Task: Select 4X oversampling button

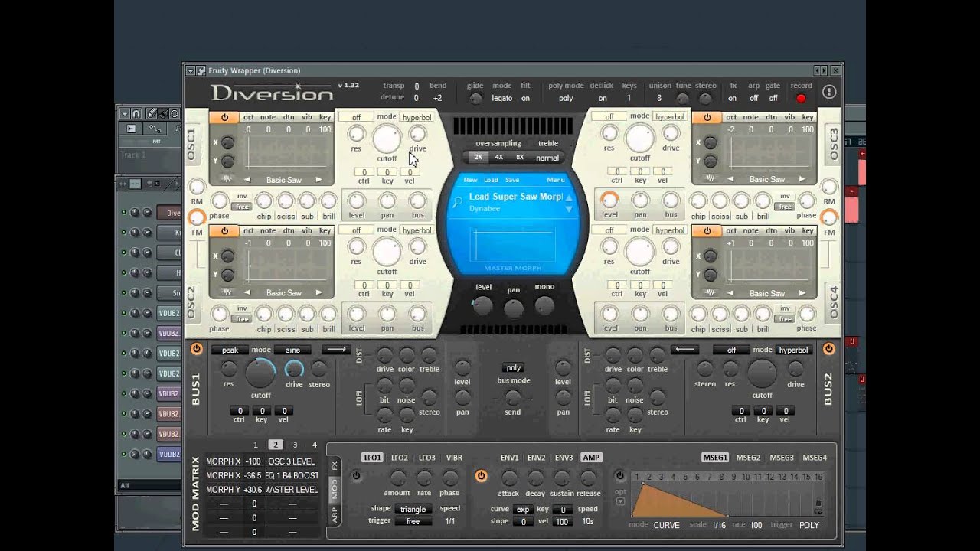Action: (x=498, y=158)
